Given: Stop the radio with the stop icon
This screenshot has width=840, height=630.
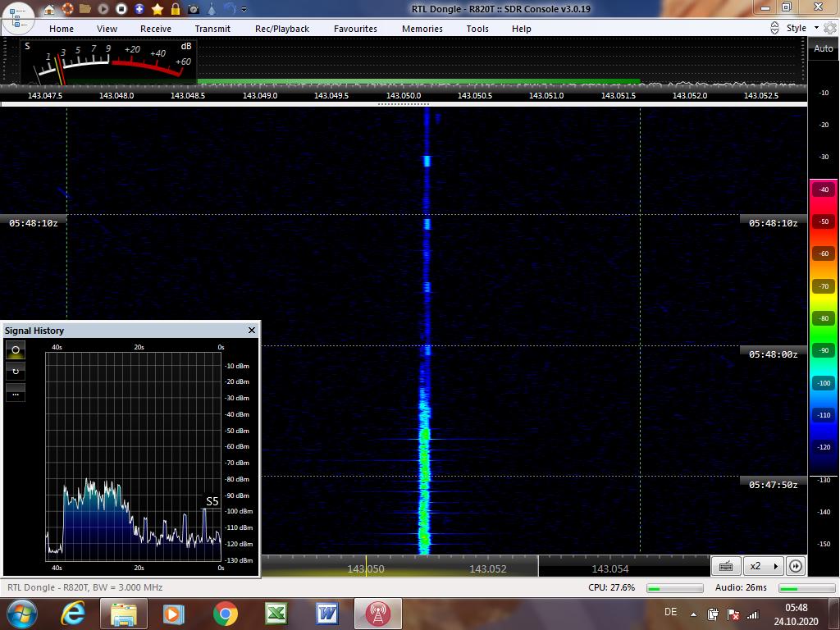Looking at the screenshot, I should coord(121,9).
